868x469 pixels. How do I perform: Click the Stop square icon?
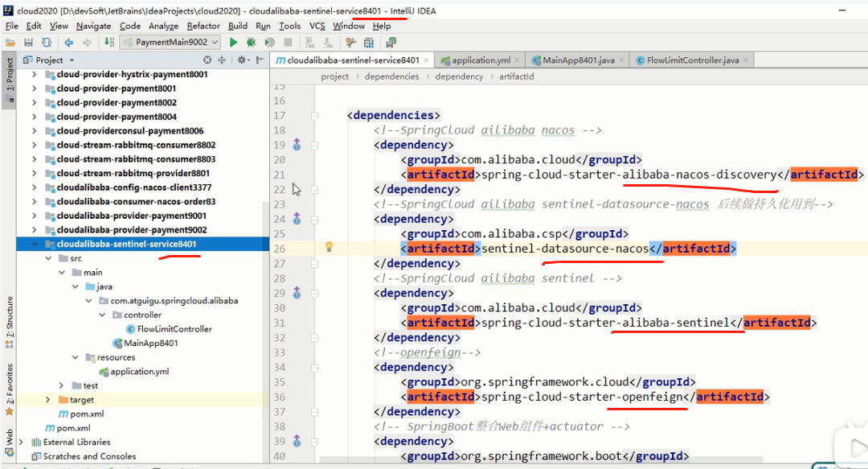coord(288,42)
